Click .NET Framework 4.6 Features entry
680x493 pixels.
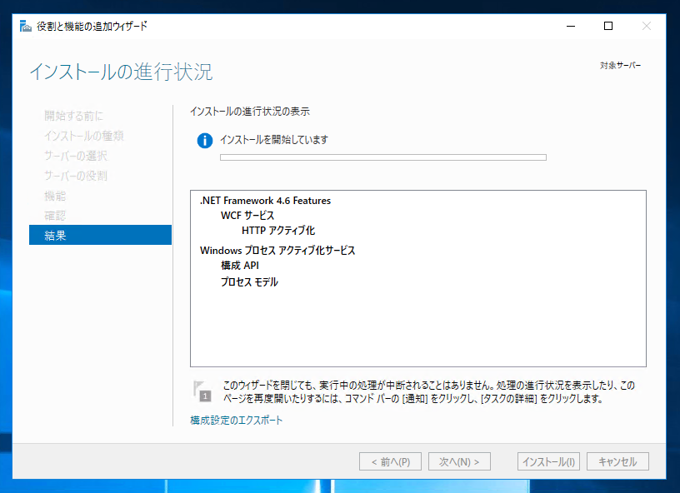pyautogui.click(x=265, y=201)
